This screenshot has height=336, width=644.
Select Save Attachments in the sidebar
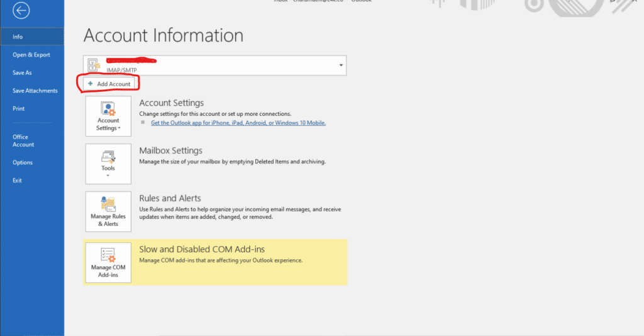click(x=35, y=91)
